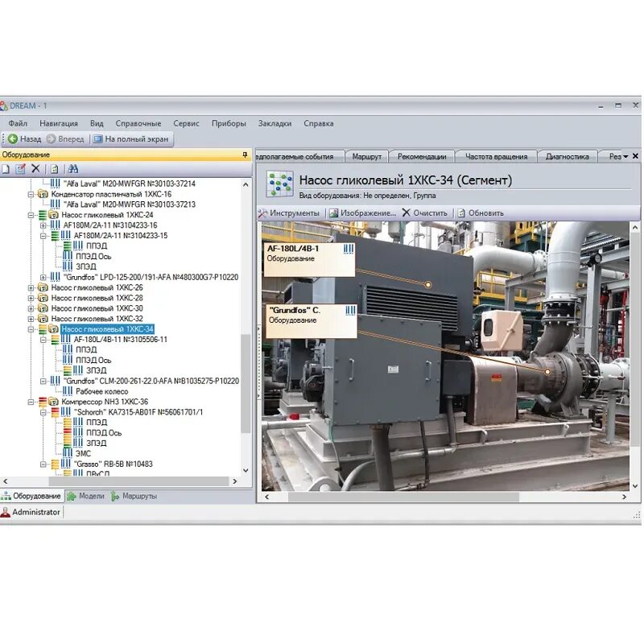
Task: Click the folder icon of Конденсатор пластинчатый 1ХКС-16
Action: pyautogui.click(x=43, y=194)
